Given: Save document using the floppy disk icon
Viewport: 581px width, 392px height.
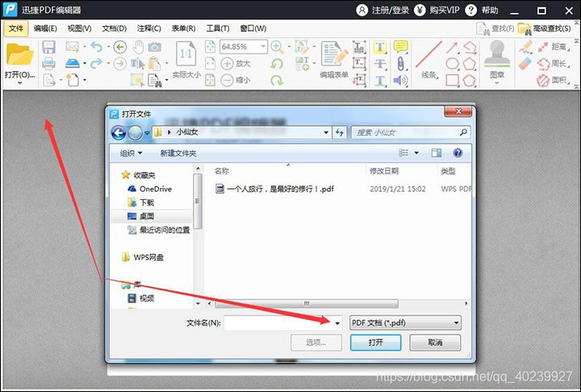Looking at the screenshot, I should point(48,47).
